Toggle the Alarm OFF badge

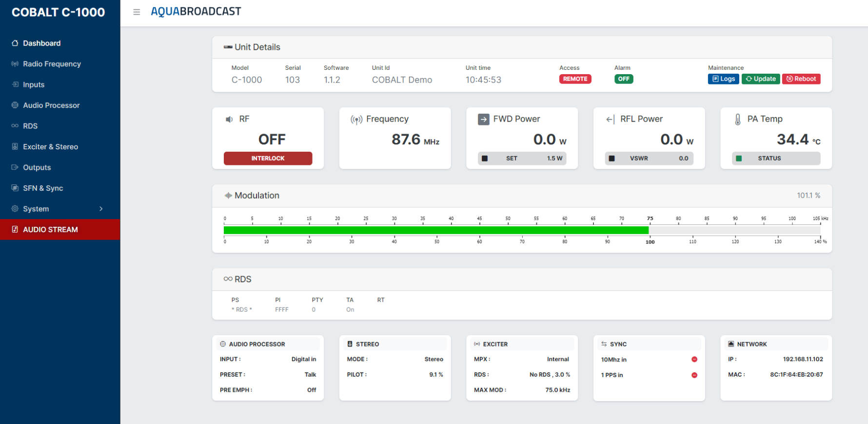tap(624, 79)
